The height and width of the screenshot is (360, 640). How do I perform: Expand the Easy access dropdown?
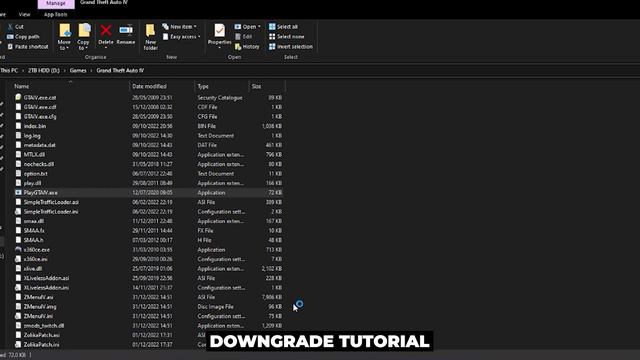(199, 37)
